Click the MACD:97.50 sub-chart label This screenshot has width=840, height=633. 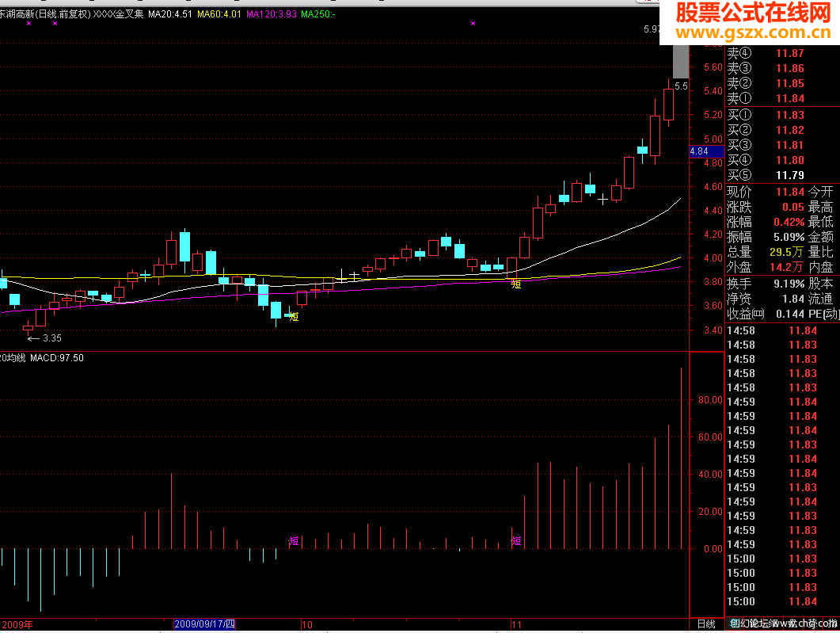(x=57, y=358)
